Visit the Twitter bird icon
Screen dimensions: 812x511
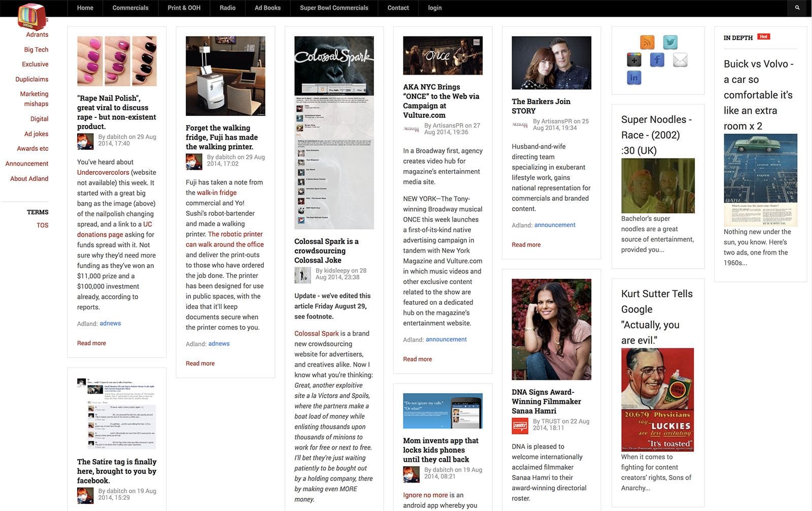(670, 42)
